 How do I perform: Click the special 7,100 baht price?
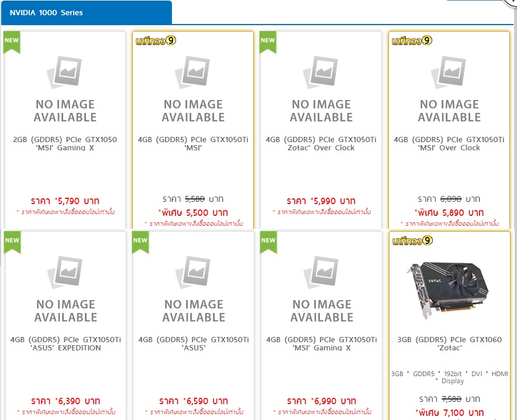[449, 413]
